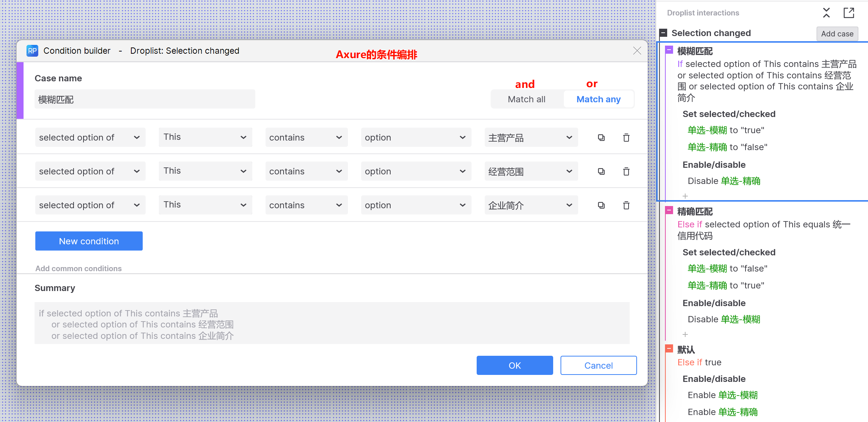Select 单选-模糊 to "false" action
868x422 pixels.
pos(728,269)
